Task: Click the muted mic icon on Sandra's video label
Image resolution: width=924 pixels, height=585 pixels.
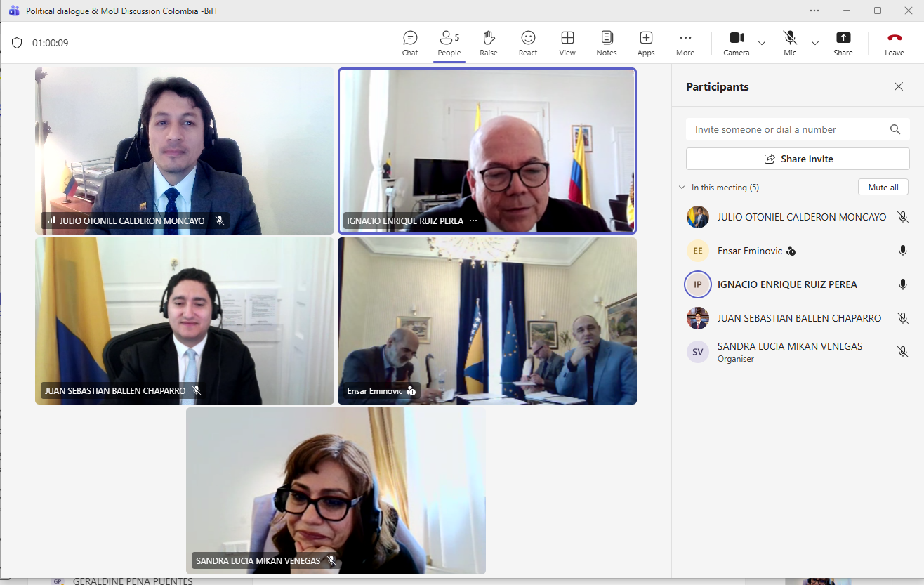Action: (331, 560)
